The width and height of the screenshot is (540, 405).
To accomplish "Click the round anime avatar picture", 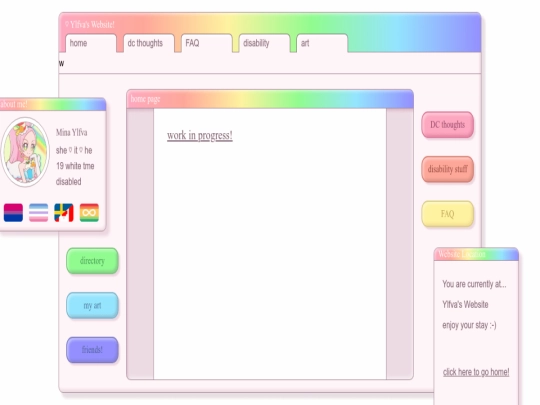I will click(25, 152).
